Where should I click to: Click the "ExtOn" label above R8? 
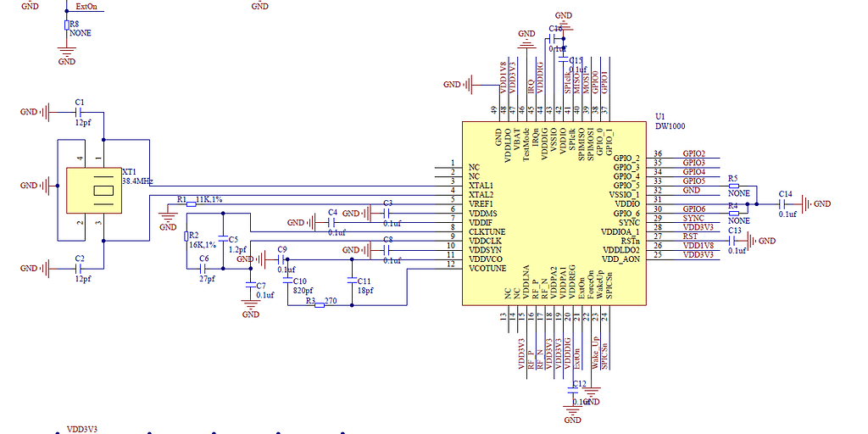[86, 6]
